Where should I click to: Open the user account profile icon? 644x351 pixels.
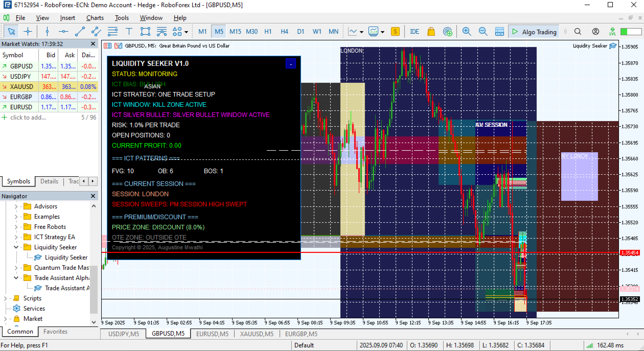pyautogui.click(x=595, y=31)
